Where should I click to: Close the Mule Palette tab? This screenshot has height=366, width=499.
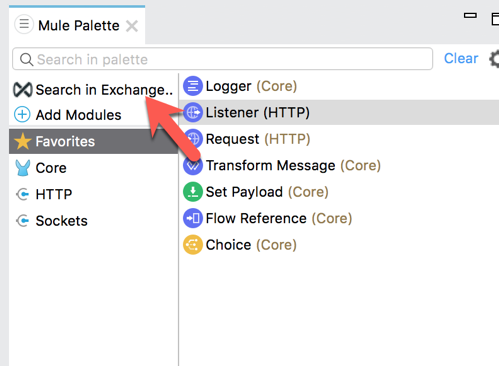132,26
